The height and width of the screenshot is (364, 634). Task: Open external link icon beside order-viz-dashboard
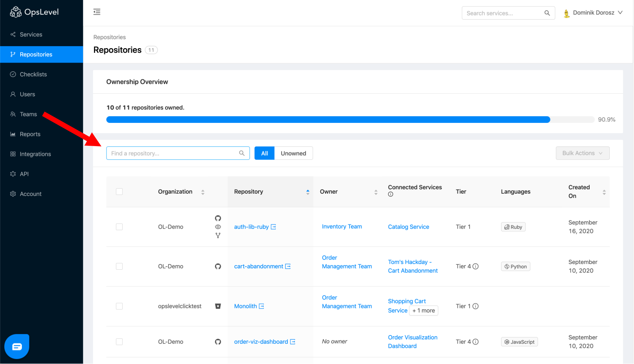coord(293,342)
